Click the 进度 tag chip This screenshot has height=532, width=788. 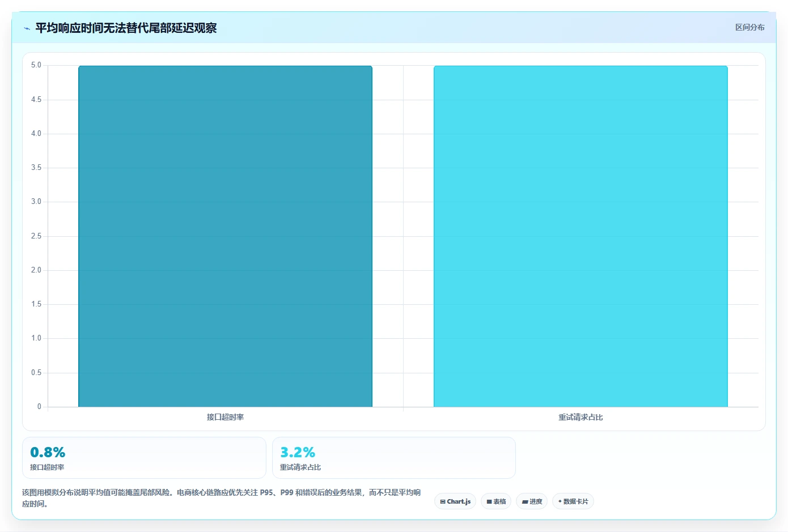532,501
